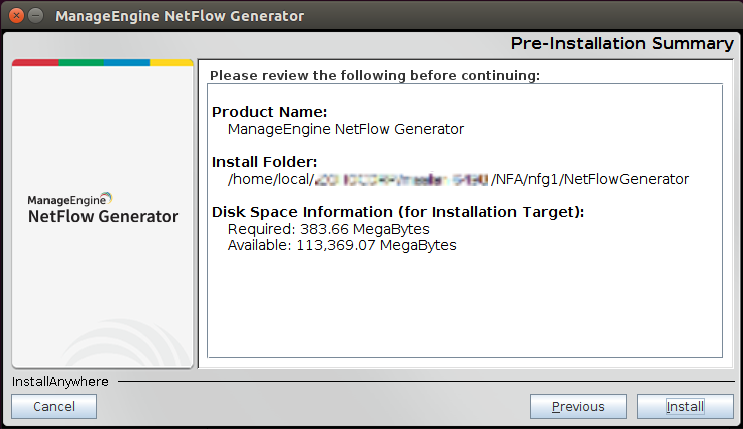Click the Pre-Installation Summary heading
This screenshot has width=743, height=429.
pyautogui.click(x=621, y=43)
